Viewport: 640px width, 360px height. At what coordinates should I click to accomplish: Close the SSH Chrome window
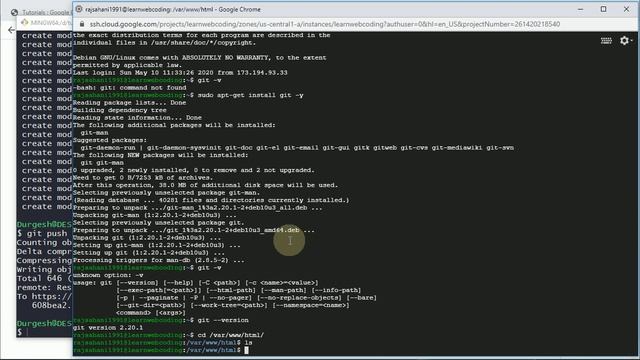(x=626, y=9)
